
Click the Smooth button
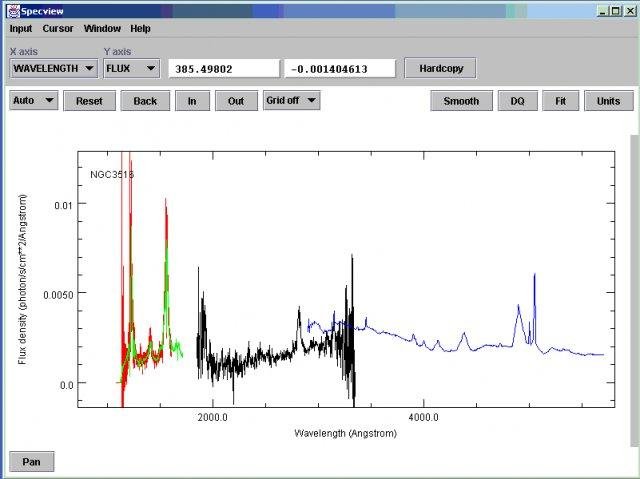pyautogui.click(x=461, y=101)
